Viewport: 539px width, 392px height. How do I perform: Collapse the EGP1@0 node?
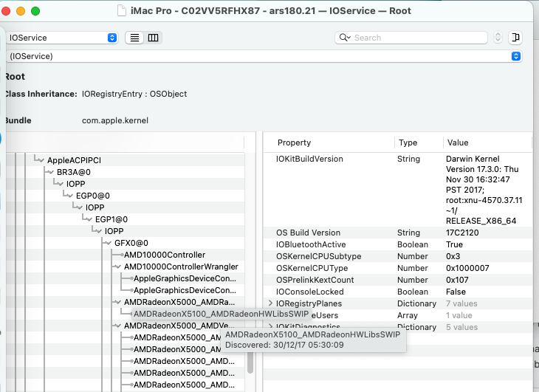pos(89,219)
